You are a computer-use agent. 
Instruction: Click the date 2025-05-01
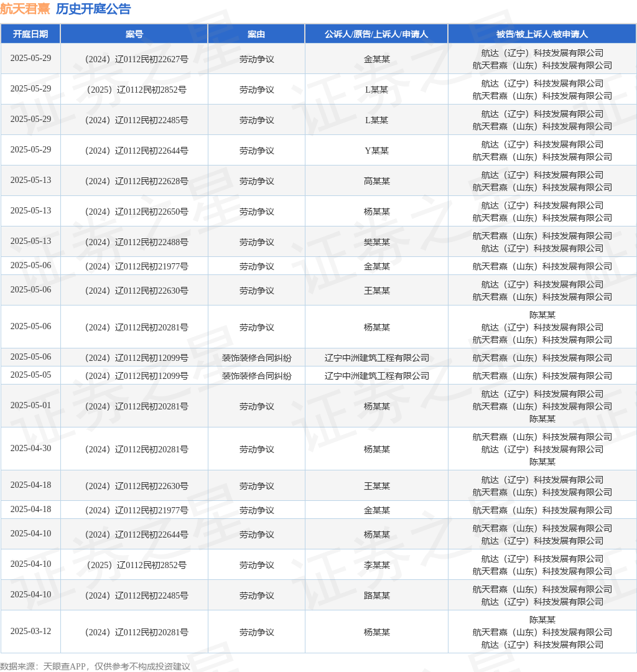pyautogui.click(x=30, y=406)
